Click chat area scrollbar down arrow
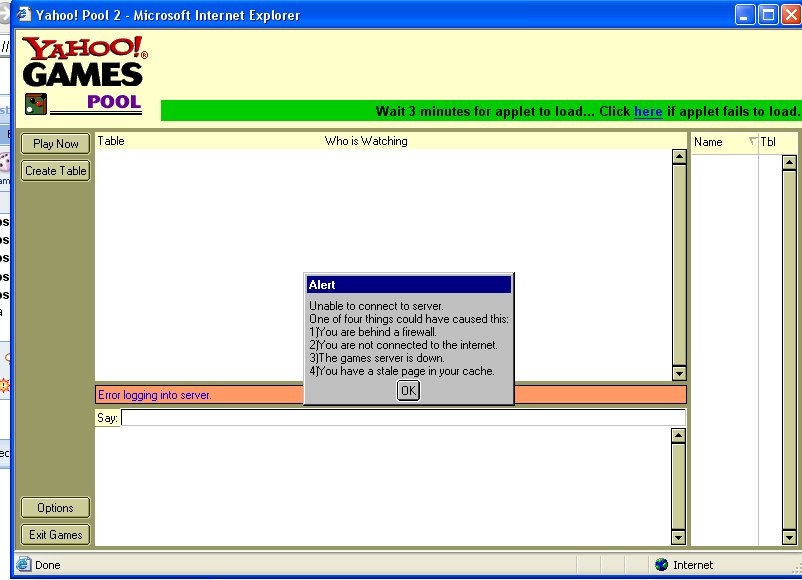The height and width of the screenshot is (580, 802). point(678,538)
